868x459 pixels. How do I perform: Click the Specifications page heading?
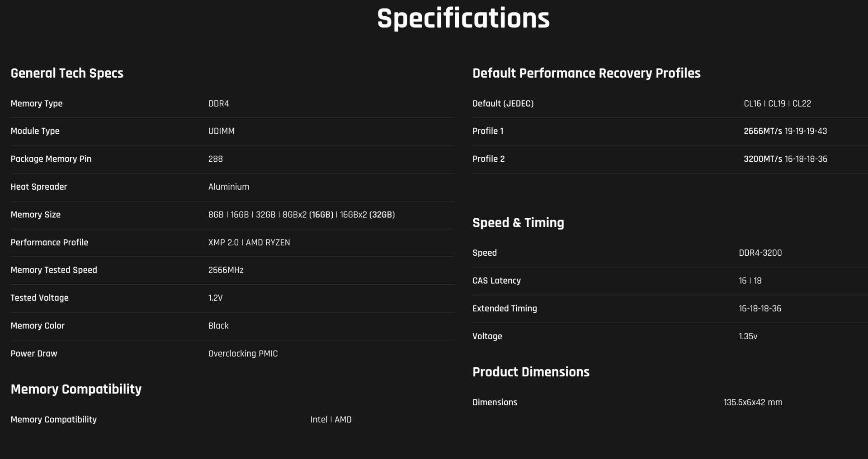point(463,19)
